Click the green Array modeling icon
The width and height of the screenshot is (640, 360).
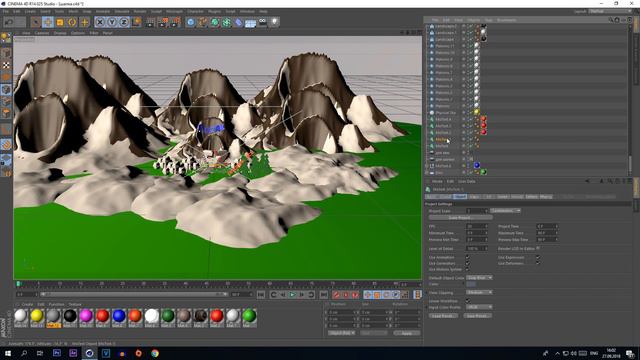pos(227,22)
